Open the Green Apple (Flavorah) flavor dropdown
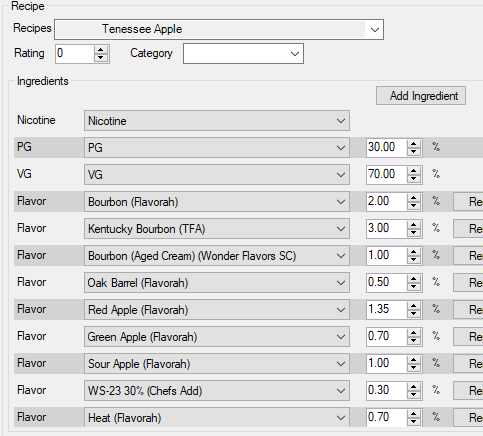This screenshot has width=483, height=436. pos(217,337)
